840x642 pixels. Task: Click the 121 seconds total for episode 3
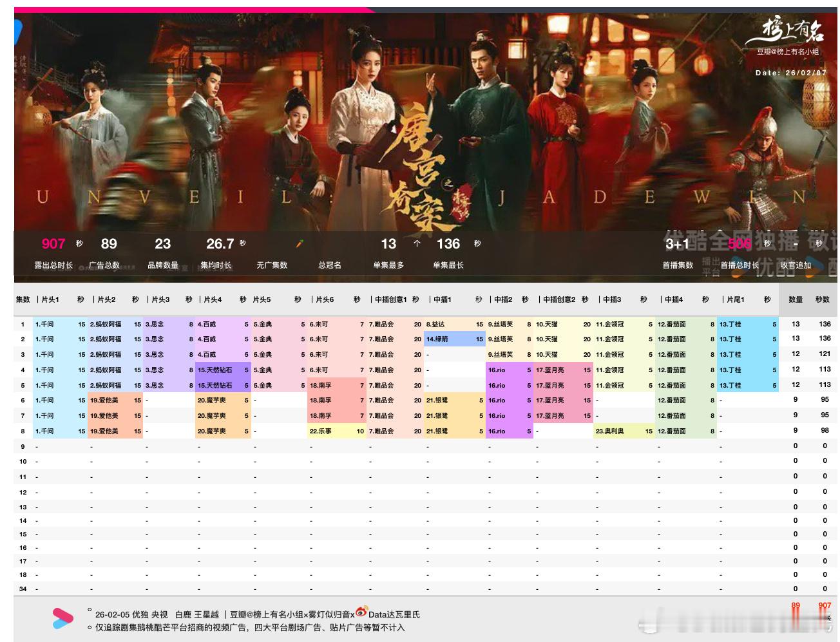[825, 354]
